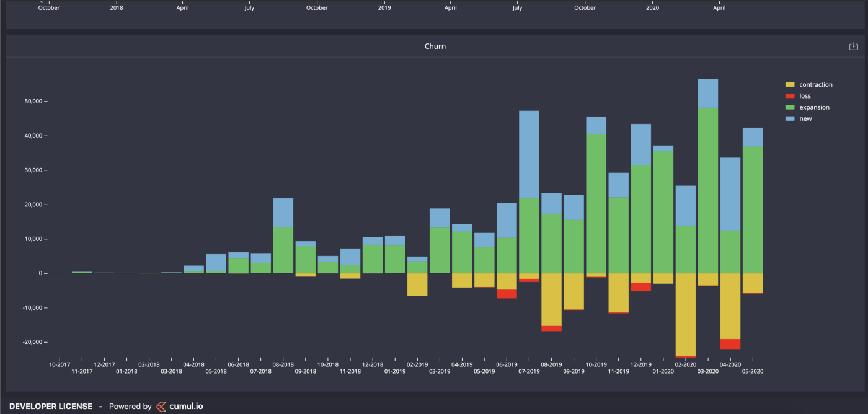Click the Churn chart download icon
The height and width of the screenshot is (414, 868).
coord(853,46)
